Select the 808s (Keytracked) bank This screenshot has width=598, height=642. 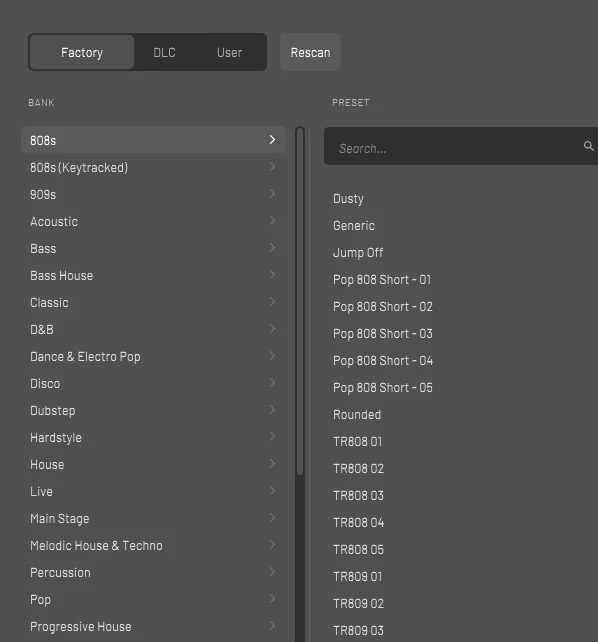click(x=79, y=167)
